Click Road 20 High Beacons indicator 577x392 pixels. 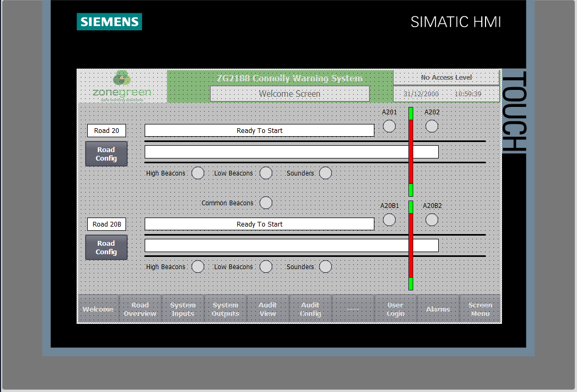point(198,173)
